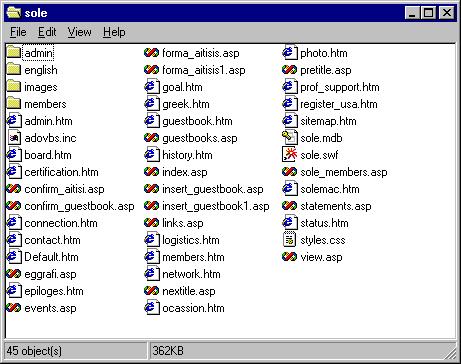Select the admin folder icon

[14, 53]
